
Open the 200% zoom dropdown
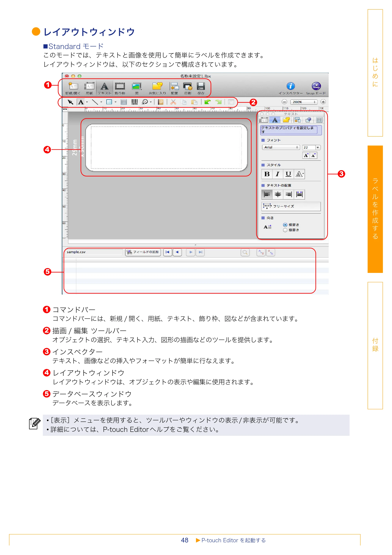[x=304, y=102]
